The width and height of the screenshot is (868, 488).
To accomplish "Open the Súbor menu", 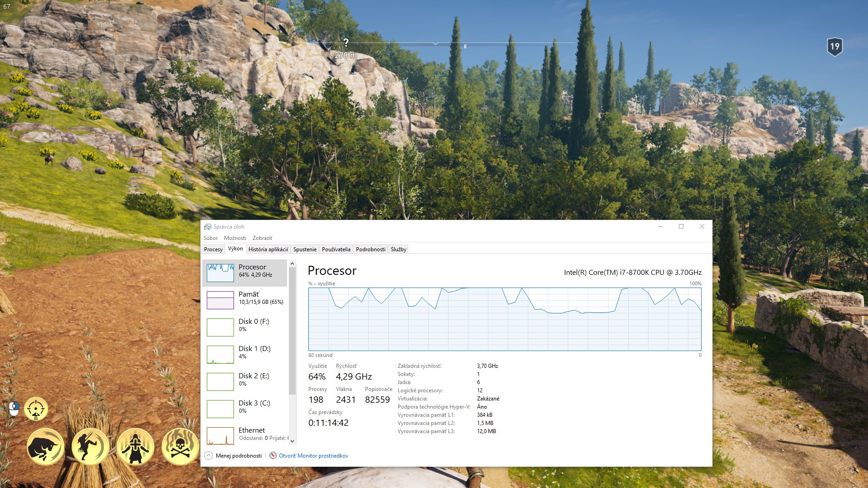I will 210,238.
